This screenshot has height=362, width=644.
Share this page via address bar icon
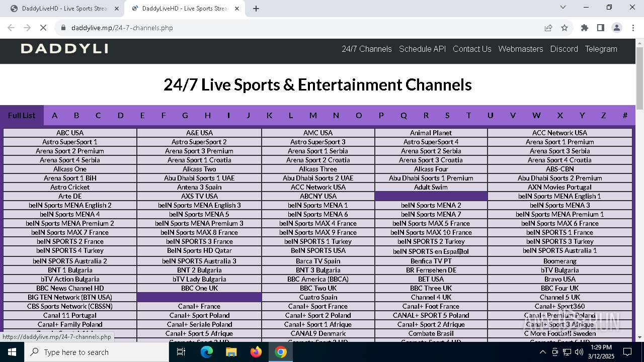[548, 28]
